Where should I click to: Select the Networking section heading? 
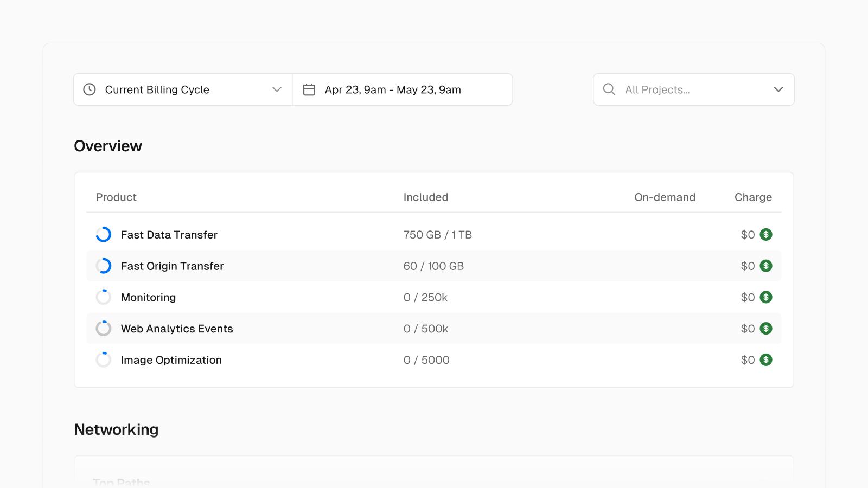click(x=116, y=429)
